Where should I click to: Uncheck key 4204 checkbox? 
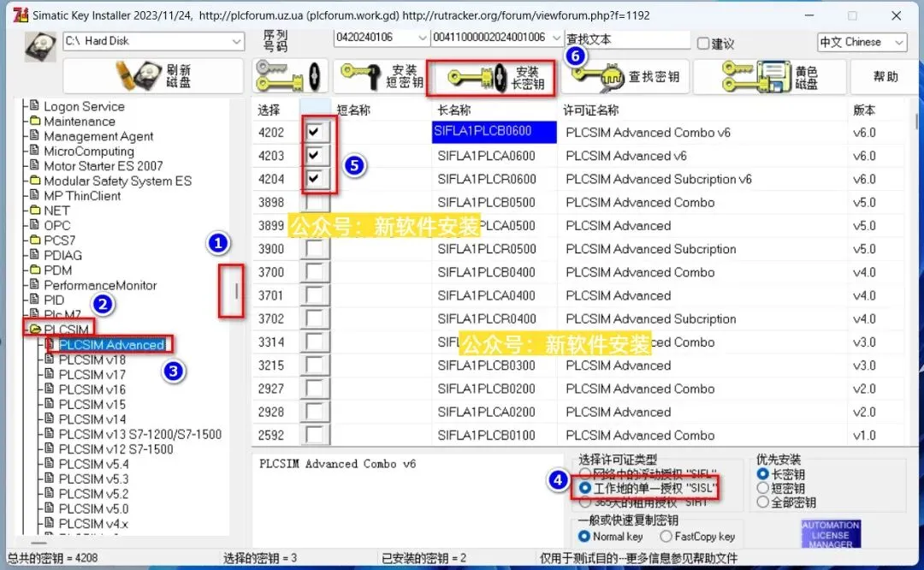[x=315, y=178]
